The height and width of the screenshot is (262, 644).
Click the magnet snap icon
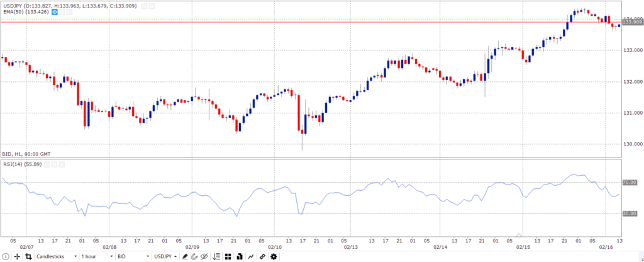point(194,257)
